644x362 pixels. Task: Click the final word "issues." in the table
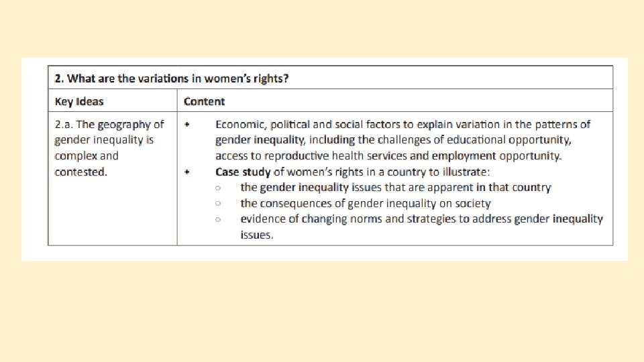pyautogui.click(x=257, y=235)
